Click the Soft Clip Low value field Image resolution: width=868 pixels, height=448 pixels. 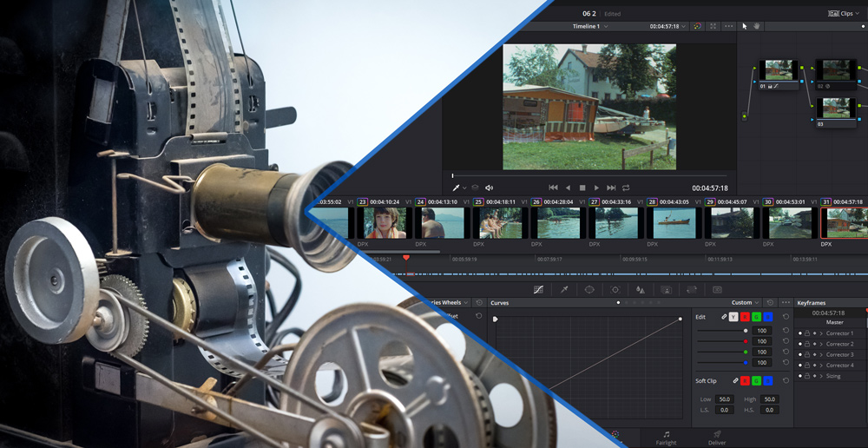click(x=724, y=399)
